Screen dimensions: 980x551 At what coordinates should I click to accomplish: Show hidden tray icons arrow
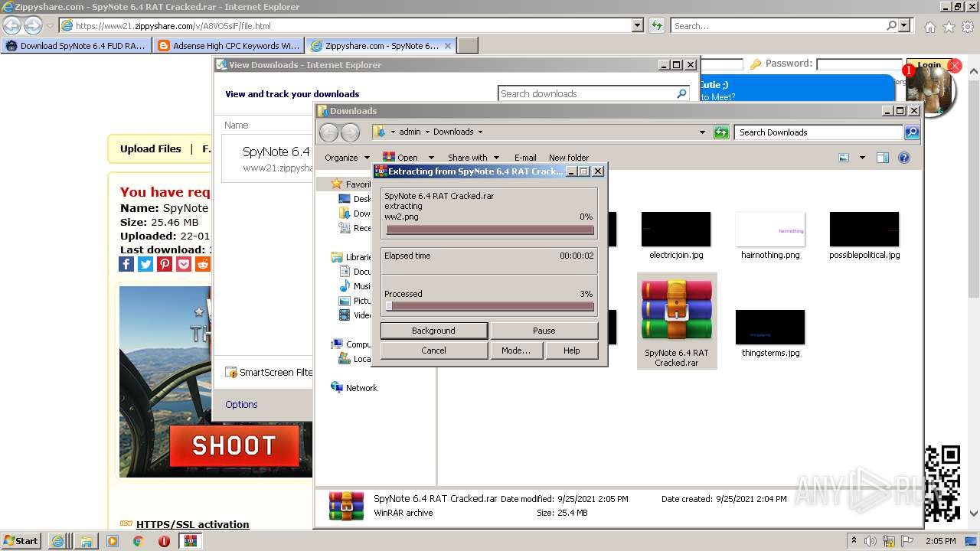[854, 540]
